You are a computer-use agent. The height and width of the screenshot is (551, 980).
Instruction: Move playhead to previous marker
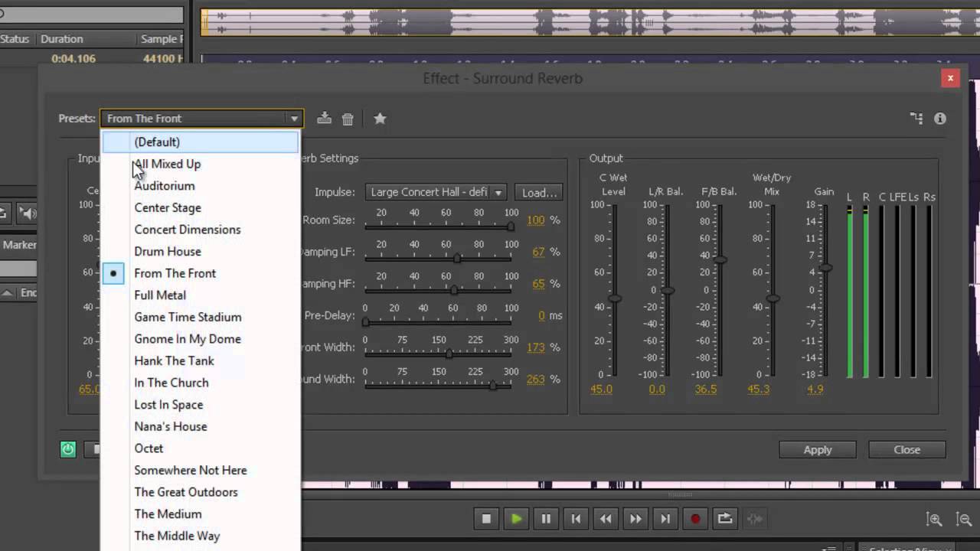(576, 519)
